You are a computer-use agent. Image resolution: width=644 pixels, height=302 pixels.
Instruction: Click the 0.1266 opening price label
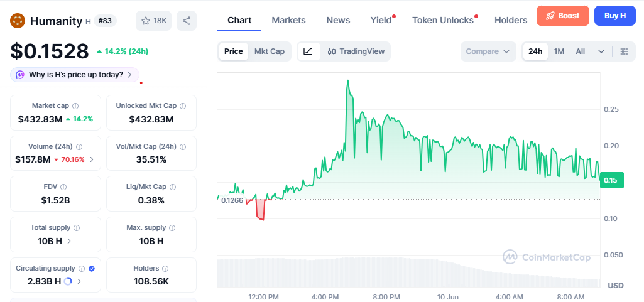[232, 200]
